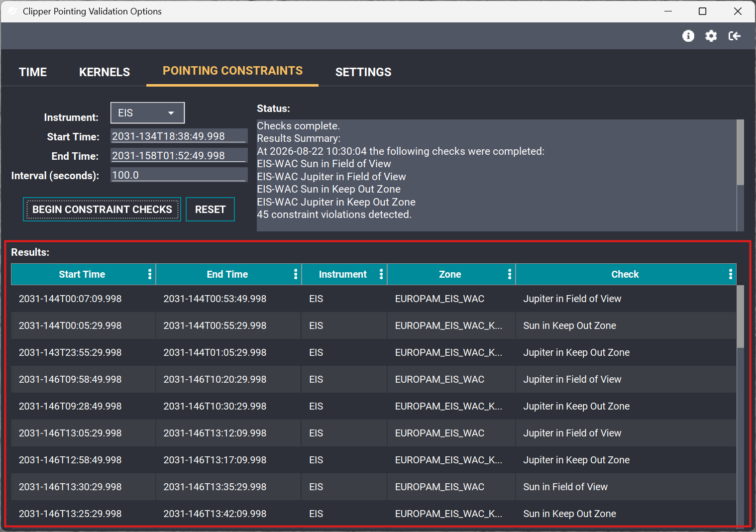756x532 pixels.
Task: Select end time 2031-146T13:42:09.998 cell
Action: 228,514
